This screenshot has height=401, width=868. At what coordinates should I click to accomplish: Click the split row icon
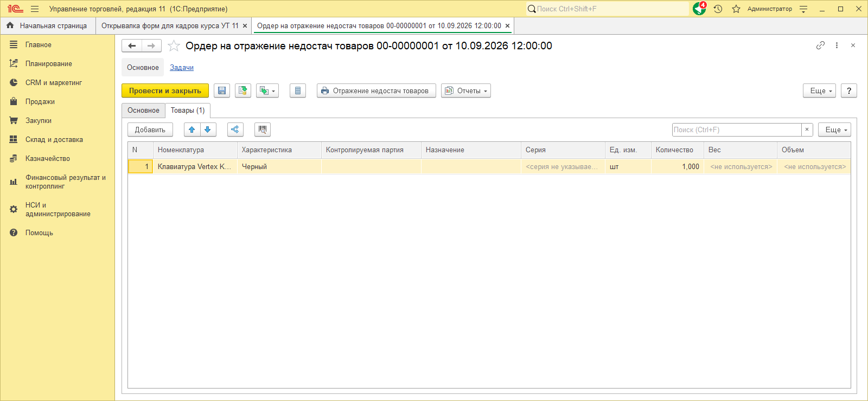[x=235, y=130]
